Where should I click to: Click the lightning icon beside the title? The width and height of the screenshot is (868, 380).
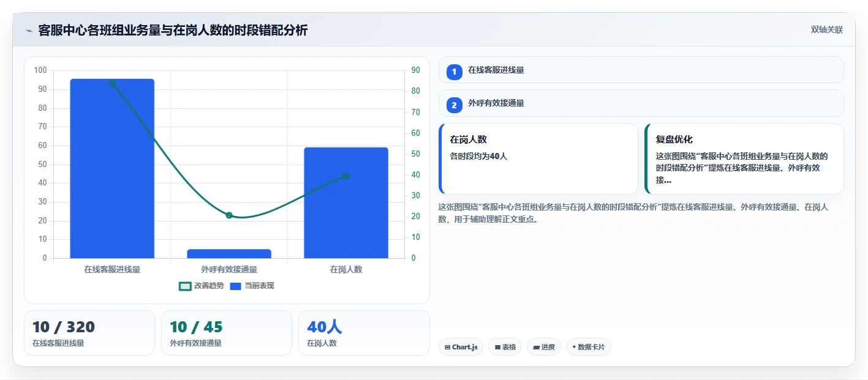coord(29,31)
